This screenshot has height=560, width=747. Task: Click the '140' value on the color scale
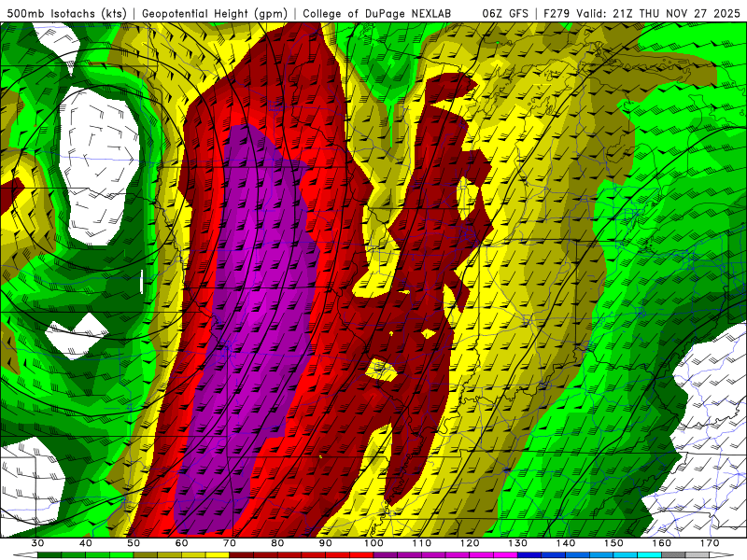click(566, 543)
